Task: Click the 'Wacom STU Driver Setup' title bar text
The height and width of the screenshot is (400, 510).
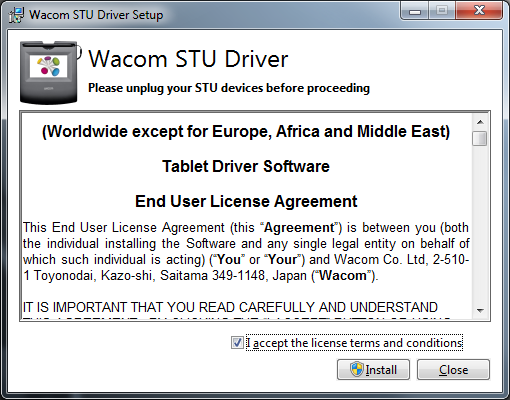Action: coord(96,15)
